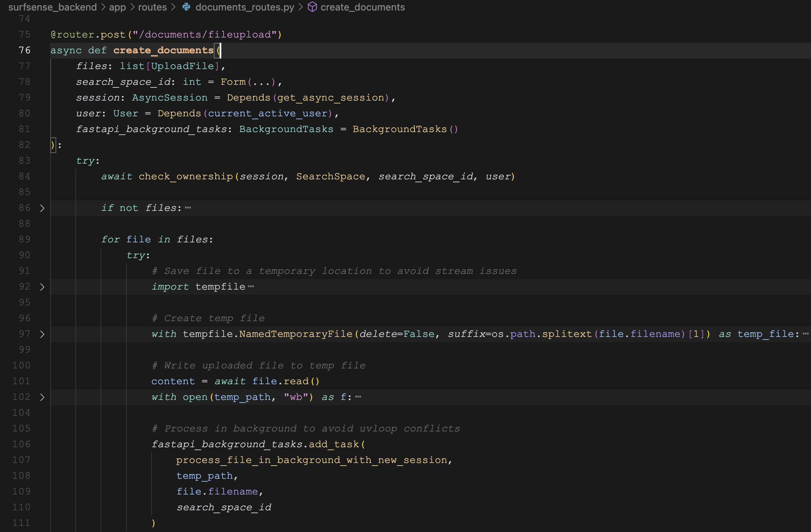Expand folded 'import tempfile' region
This screenshot has width=811, height=532.
pyautogui.click(x=42, y=287)
